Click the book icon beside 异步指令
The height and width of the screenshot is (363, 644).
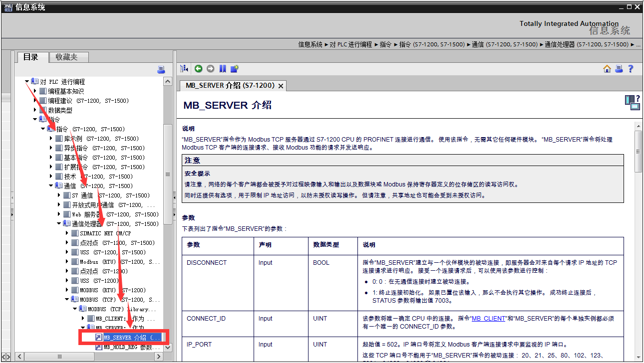(x=59, y=148)
